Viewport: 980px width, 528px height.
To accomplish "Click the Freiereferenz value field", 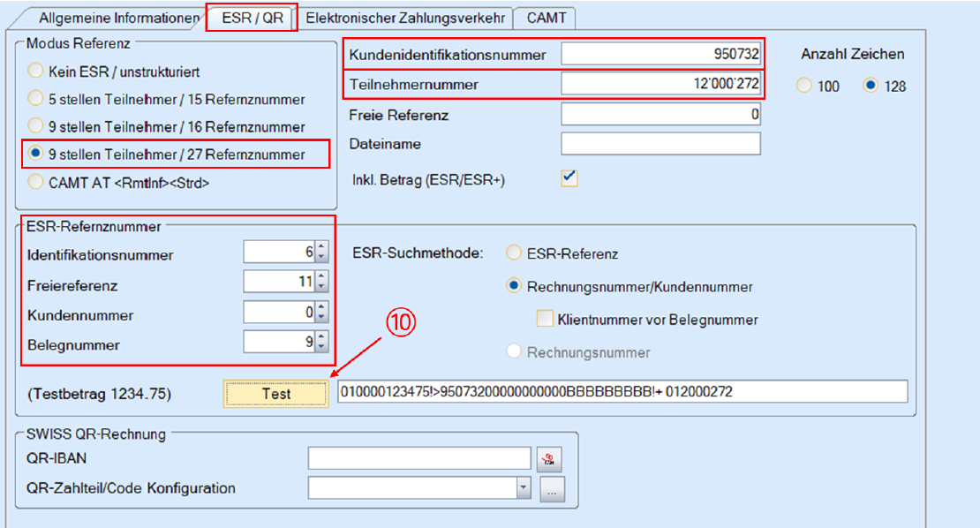I will pyautogui.click(x=279, y=281).
